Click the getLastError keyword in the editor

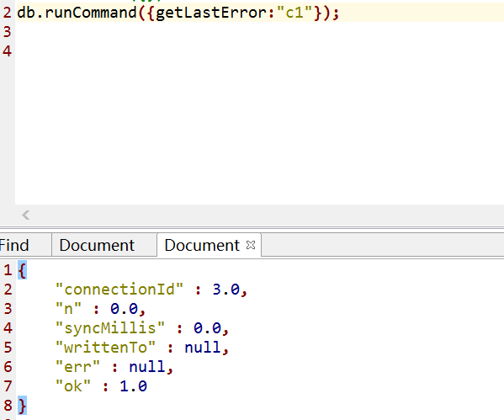pos(211,13)
